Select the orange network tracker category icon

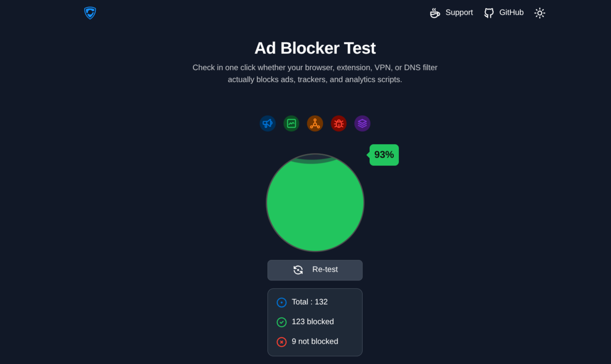click(x=315, y=124)
